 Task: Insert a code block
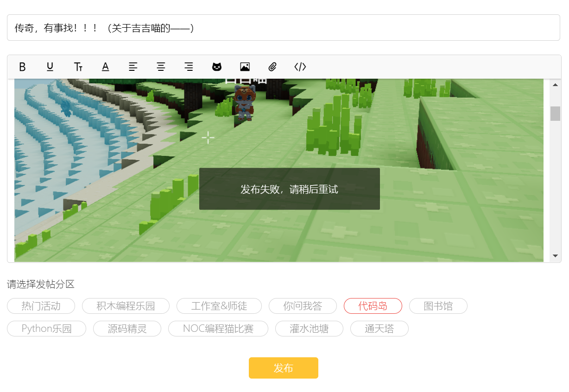300,67
